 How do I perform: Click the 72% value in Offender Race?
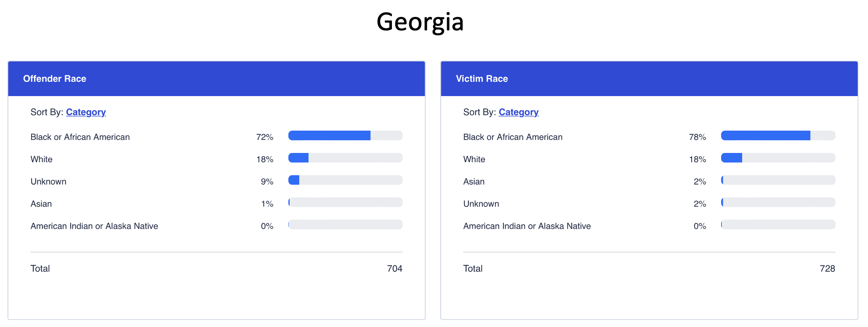[265, 137]
